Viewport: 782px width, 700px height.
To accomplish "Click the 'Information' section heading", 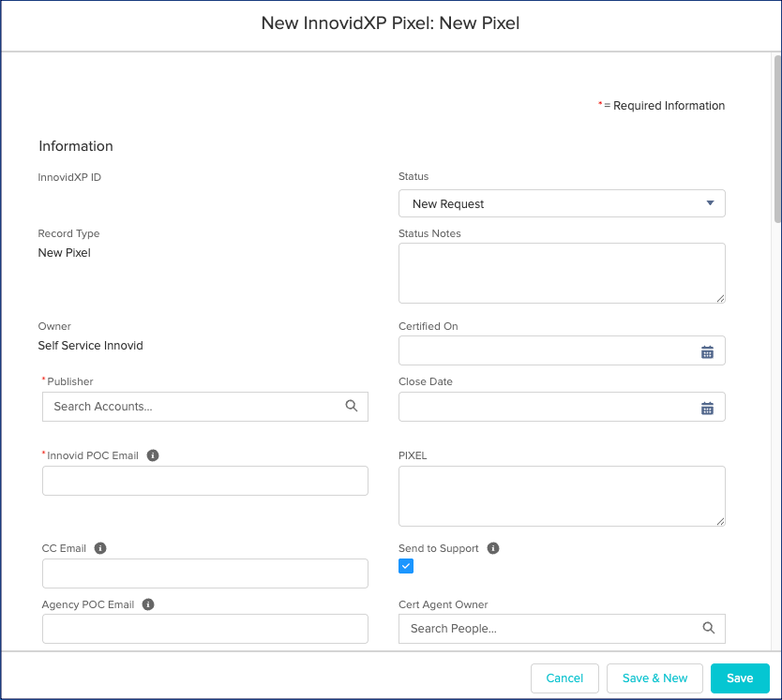I will click(76, 146).
